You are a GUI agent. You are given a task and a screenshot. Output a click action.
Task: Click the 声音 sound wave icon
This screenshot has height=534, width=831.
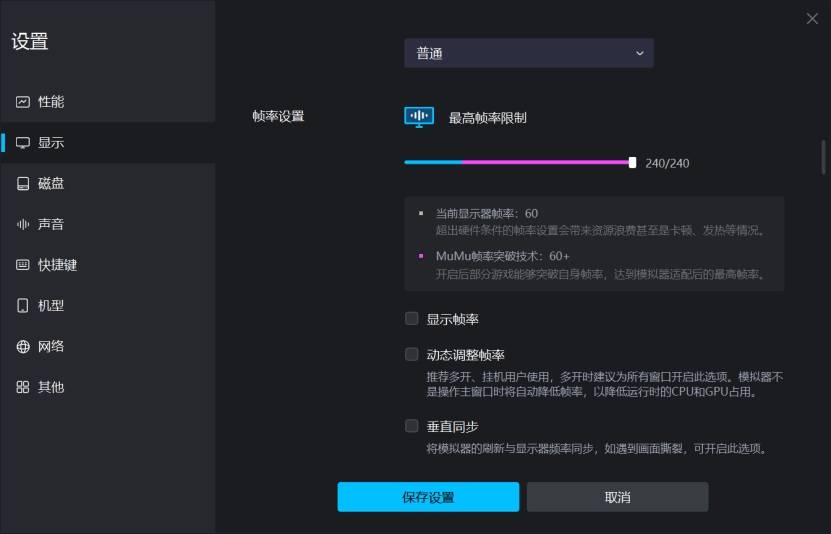coord(23,224)
